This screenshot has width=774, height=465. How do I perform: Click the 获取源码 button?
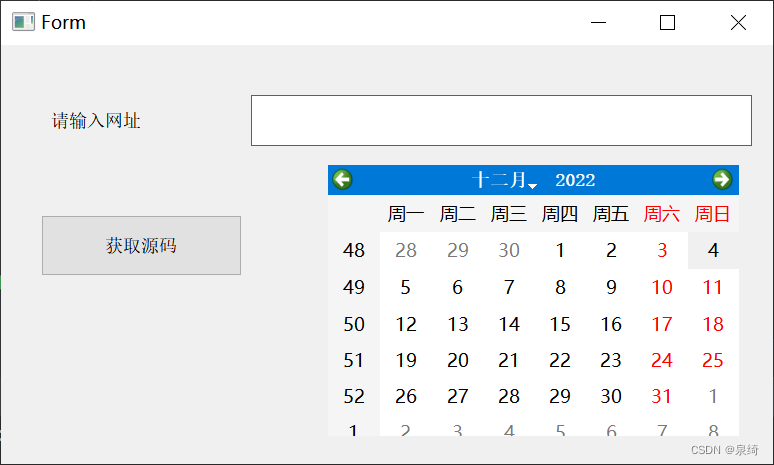(142, 245)
